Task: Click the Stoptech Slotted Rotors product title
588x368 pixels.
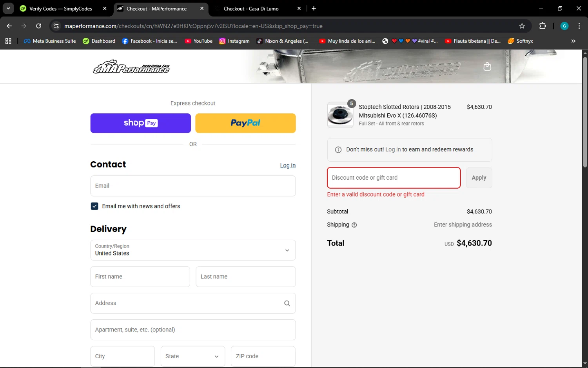Action: click(x=405, y=111)
